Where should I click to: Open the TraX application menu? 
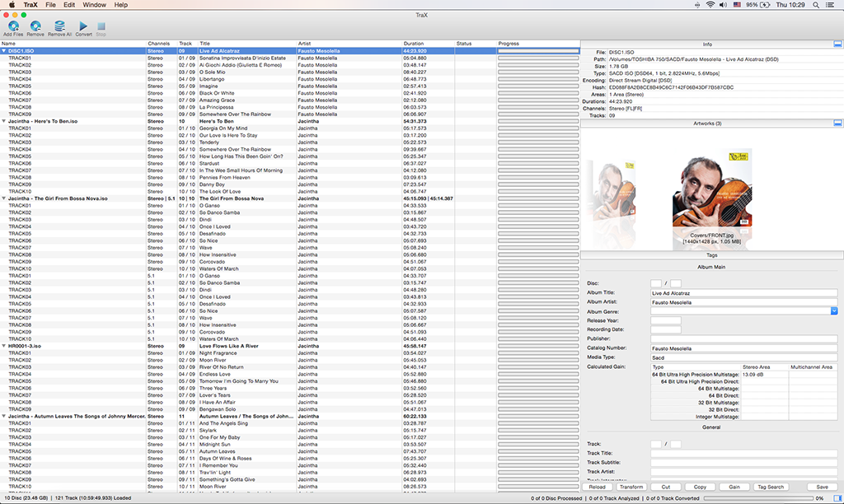pos(30,5)
